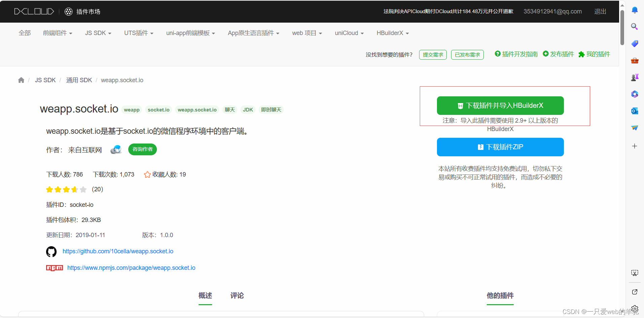The image size is (644, 318).
Task: Click the author name 来自互联网
Action: point(85,150)
